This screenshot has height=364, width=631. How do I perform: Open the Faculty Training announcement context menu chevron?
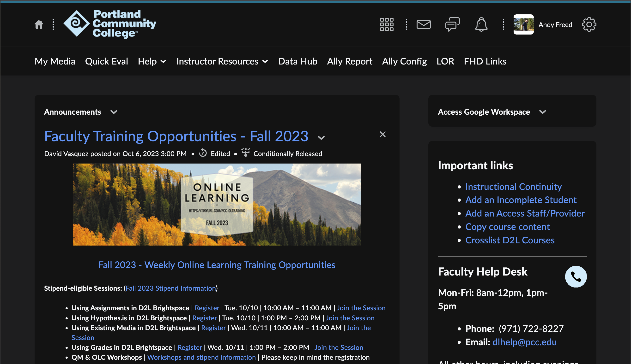coord(321,137)
